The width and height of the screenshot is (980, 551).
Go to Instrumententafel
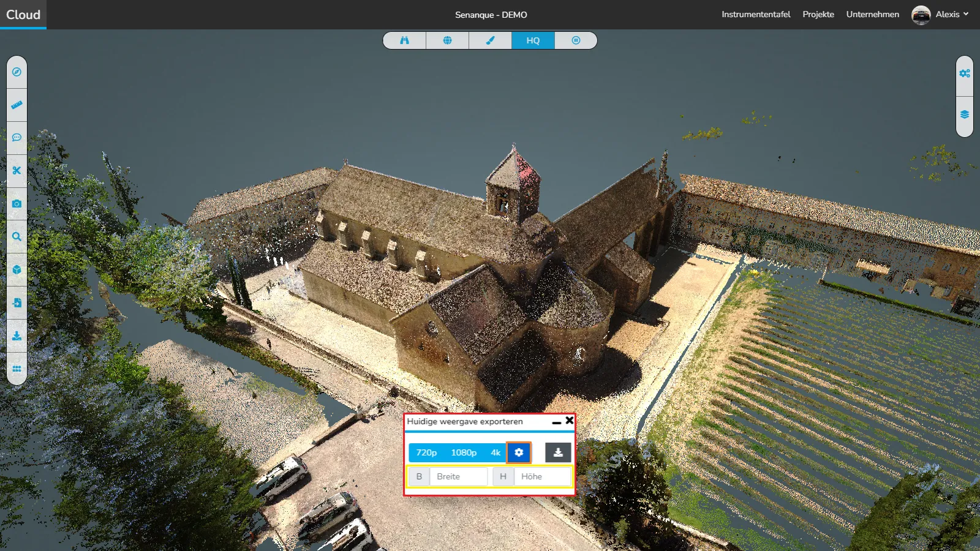(756, 15)
